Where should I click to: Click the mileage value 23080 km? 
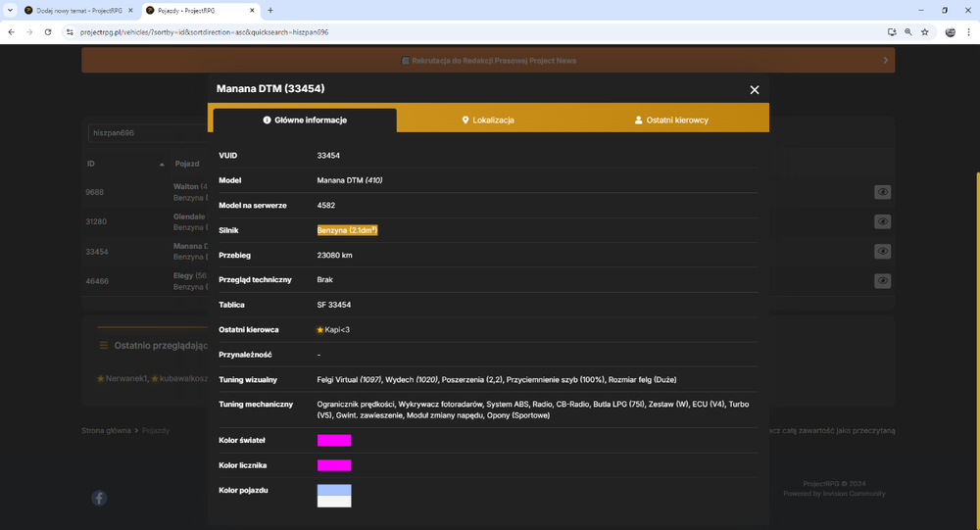334,255
